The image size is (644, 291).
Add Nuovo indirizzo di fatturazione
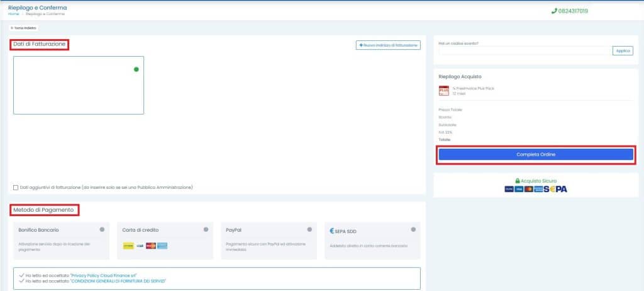[x=388, y=45]
